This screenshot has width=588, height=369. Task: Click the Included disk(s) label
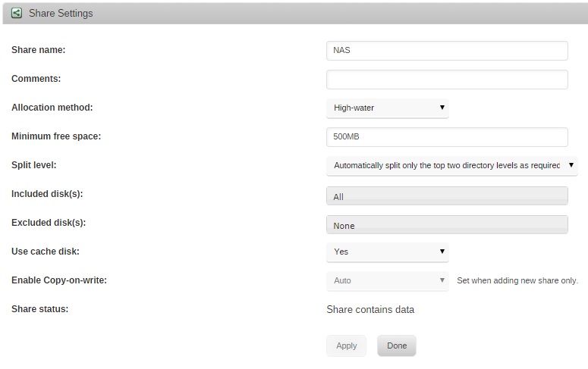(47, 194)
